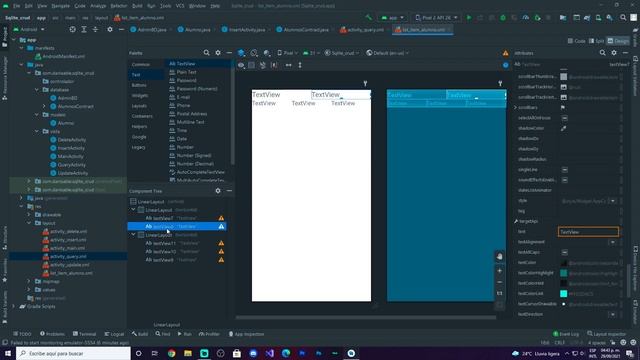Click Windows taskbar search box
This screenshot has height=360, width=640.
click(x=73, y=353)
